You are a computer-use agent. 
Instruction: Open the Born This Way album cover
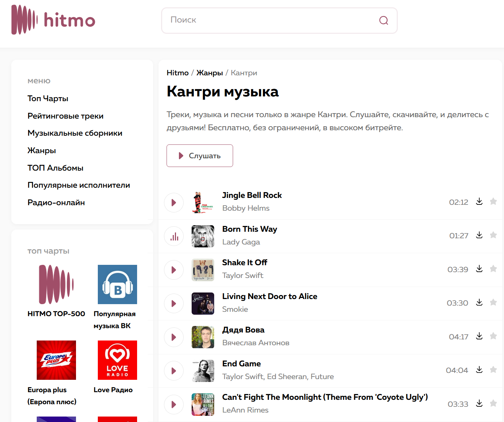[203, 236]
